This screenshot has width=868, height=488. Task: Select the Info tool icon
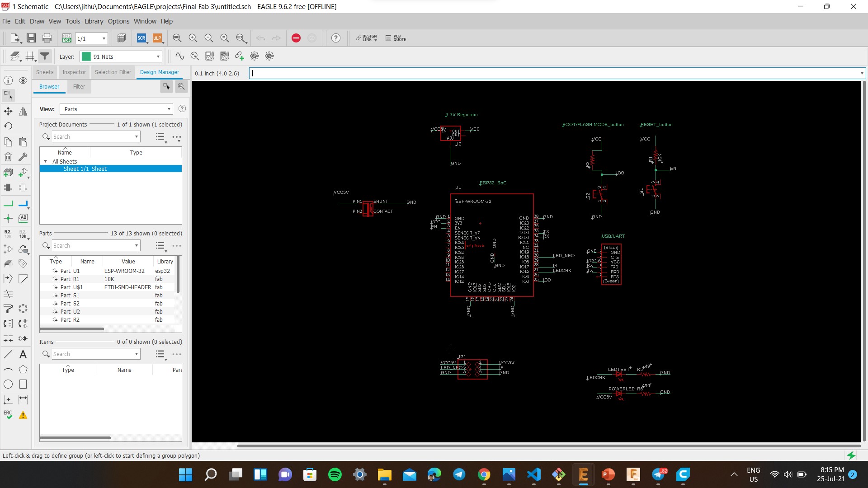[x=8, y=80]
